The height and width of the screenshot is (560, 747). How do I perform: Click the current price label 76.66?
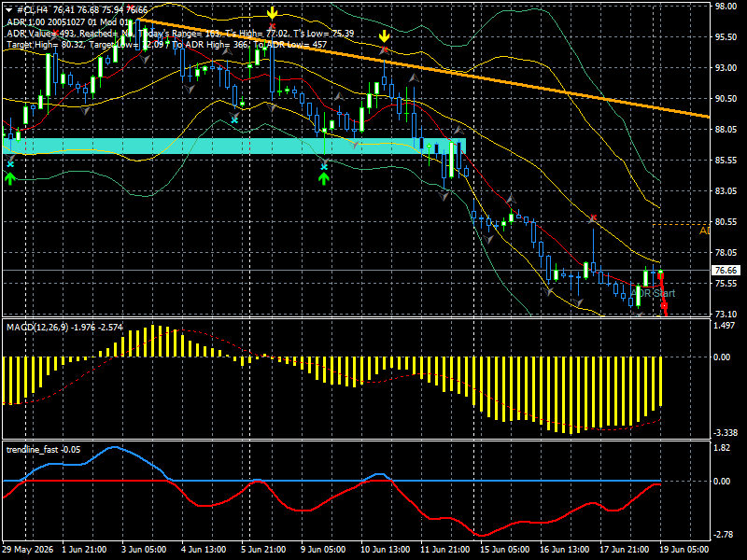[726, 271]
